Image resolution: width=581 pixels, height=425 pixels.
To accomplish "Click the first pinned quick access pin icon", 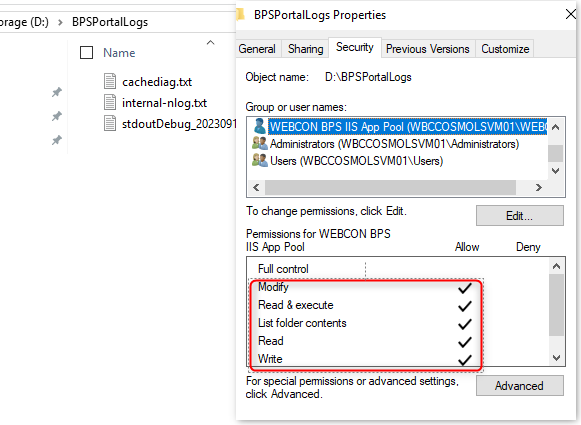I will tap(57, 92).
